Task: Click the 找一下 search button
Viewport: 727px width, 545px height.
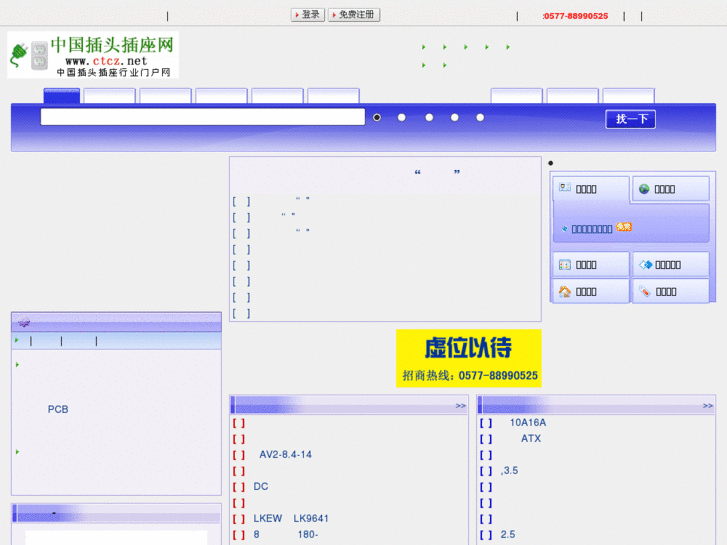Action: click(631, 119)
